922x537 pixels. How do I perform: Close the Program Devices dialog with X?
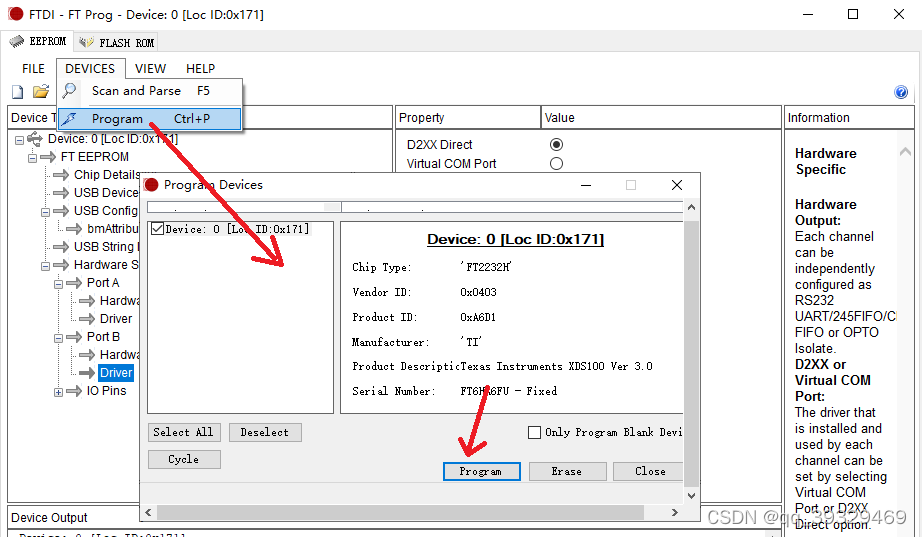pos(677,185)
